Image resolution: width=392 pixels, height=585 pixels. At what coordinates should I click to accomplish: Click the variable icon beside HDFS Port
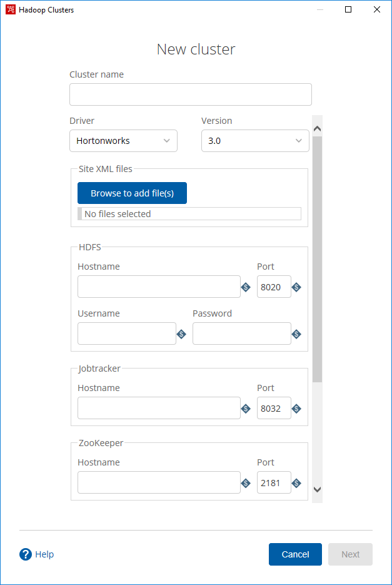click(x=296, y=287)
